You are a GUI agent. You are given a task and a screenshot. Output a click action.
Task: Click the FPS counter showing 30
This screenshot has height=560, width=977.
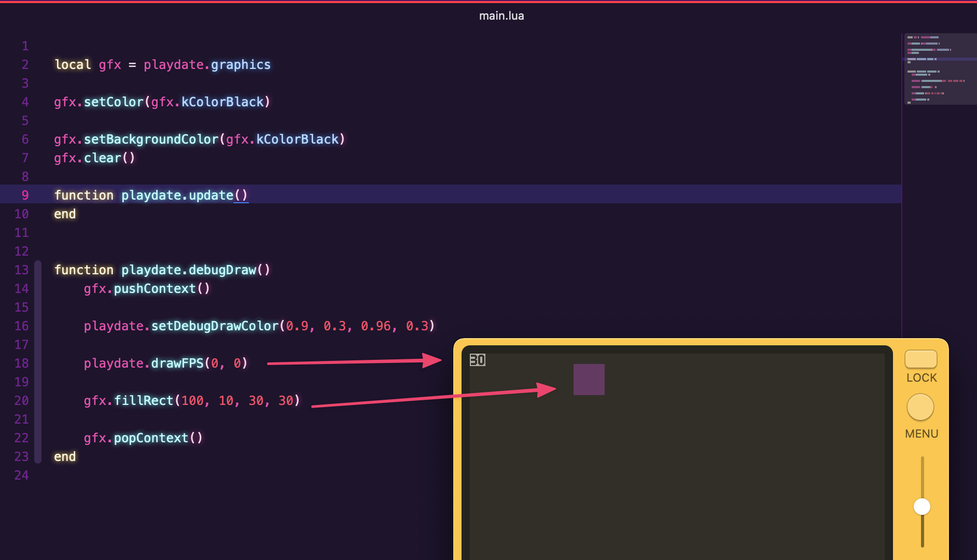point(477,360)
